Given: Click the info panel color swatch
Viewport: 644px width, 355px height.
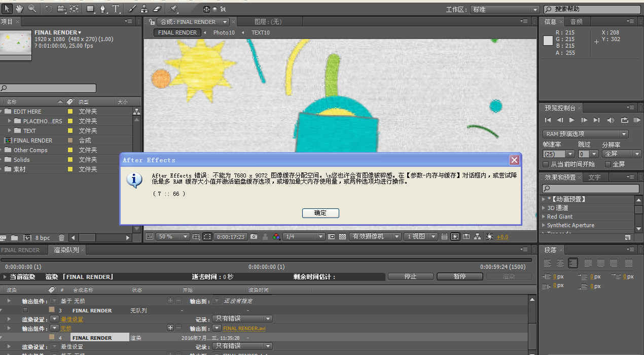Looking at the screenshot, I should pos(548,42).
